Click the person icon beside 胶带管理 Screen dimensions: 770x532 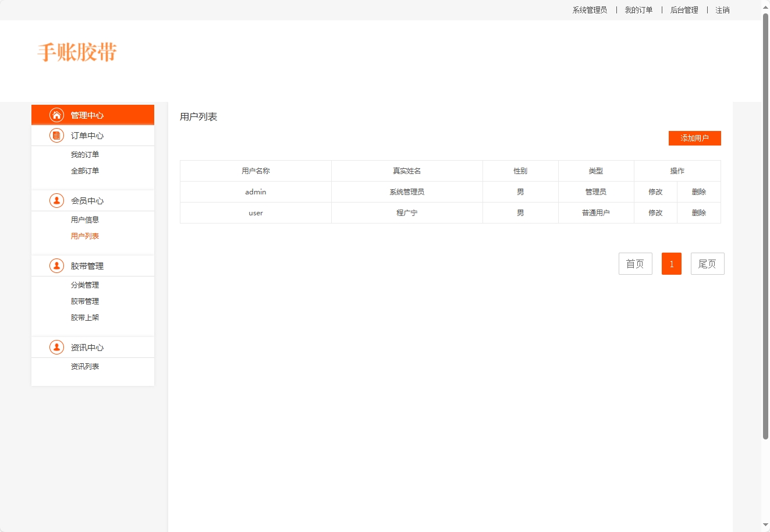point(56,266)
